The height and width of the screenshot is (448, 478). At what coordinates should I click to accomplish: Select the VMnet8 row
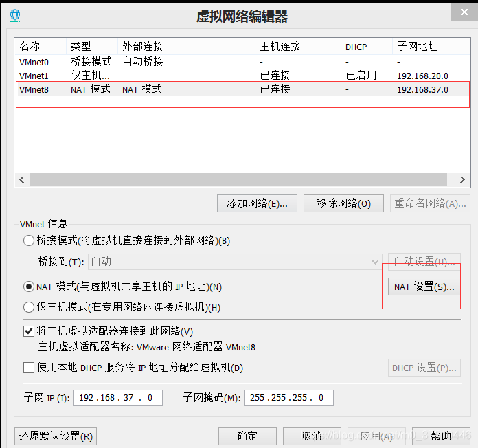pos(242,89)
